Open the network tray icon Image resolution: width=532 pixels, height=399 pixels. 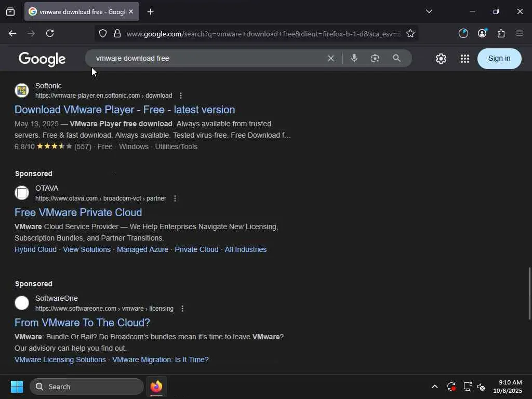[x=468, y=387]
